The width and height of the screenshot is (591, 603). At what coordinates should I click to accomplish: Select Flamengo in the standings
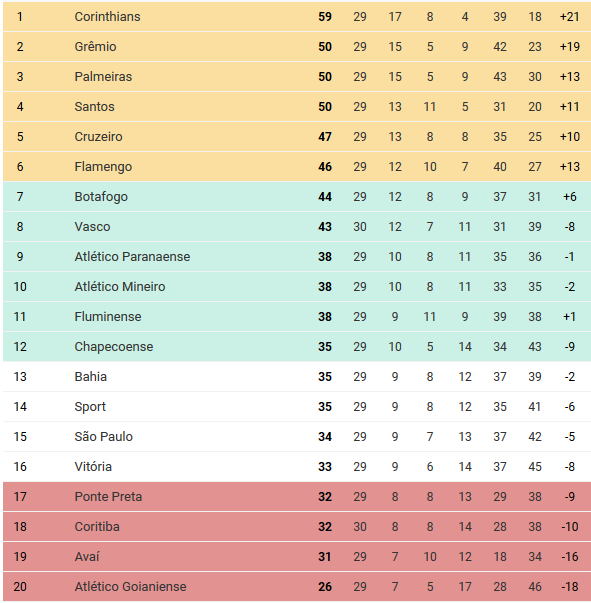click(x=103, y=167)
